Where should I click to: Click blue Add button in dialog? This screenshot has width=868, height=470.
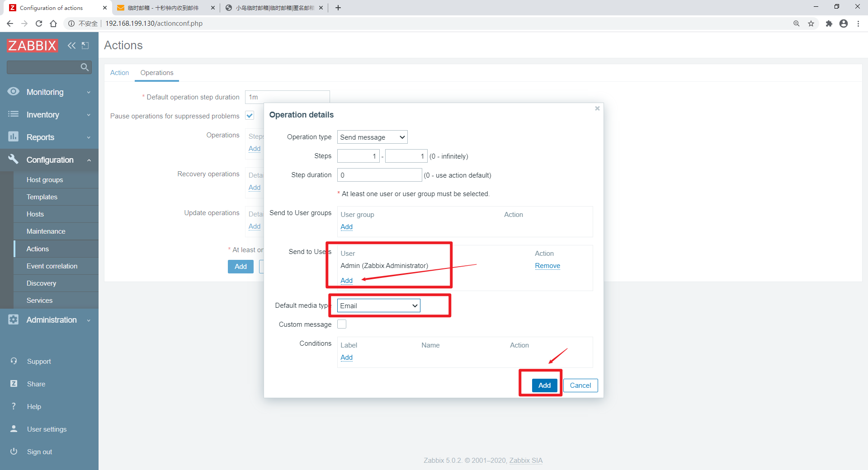point(544,385)
